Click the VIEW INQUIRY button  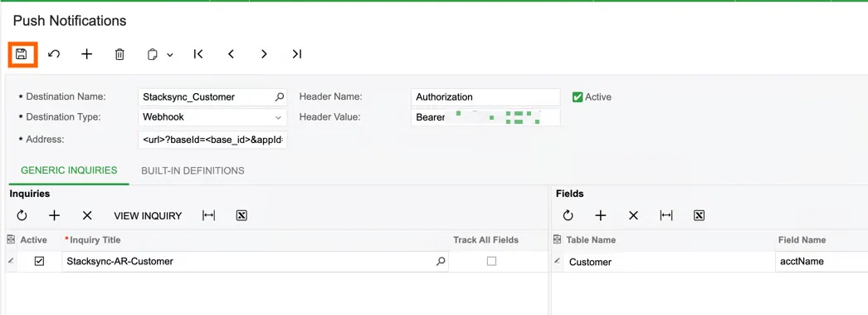coord(148,216)
